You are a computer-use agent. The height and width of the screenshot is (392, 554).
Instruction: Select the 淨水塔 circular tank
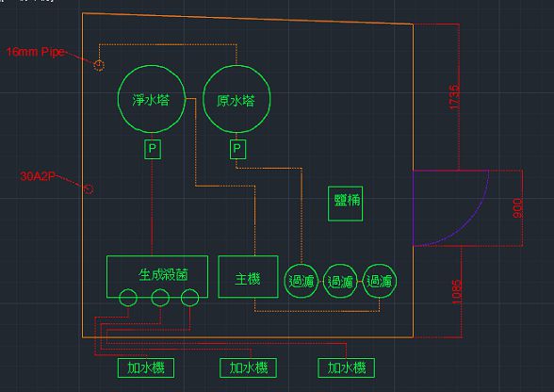(x=152, y=99)
